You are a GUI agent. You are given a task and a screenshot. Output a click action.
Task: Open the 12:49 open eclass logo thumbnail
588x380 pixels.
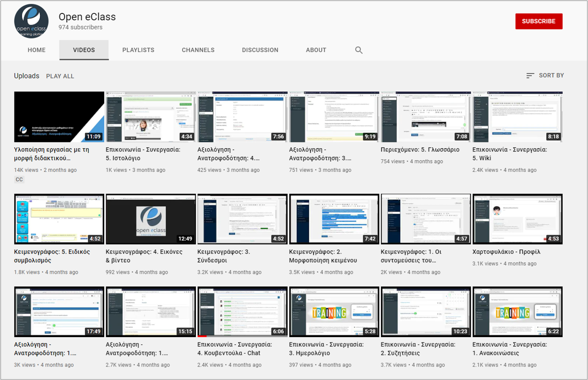click(151, 219)
